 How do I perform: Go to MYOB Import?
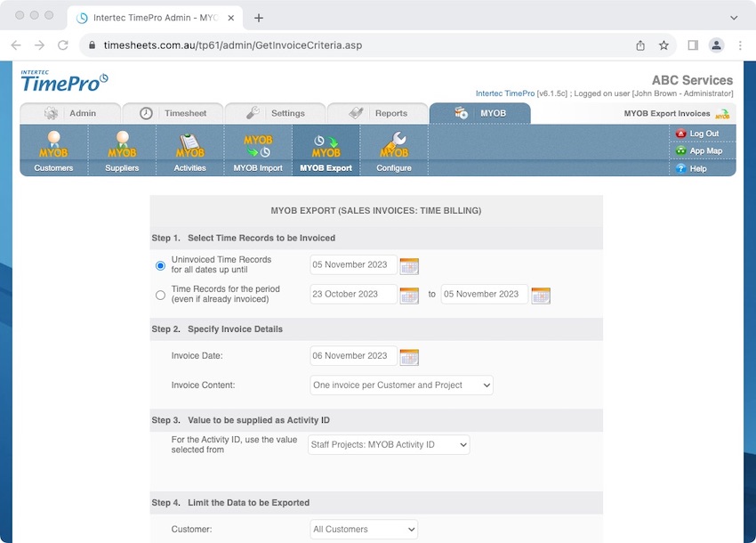tap(258, 150)
